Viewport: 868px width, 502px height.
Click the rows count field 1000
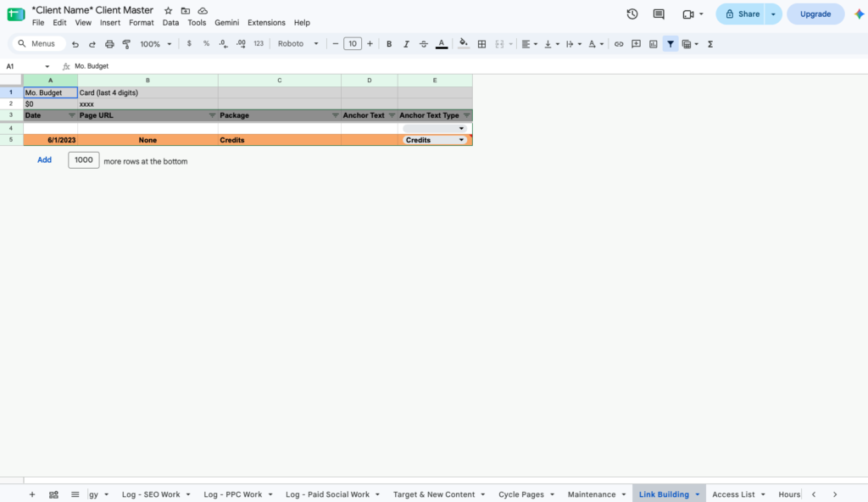84,160
